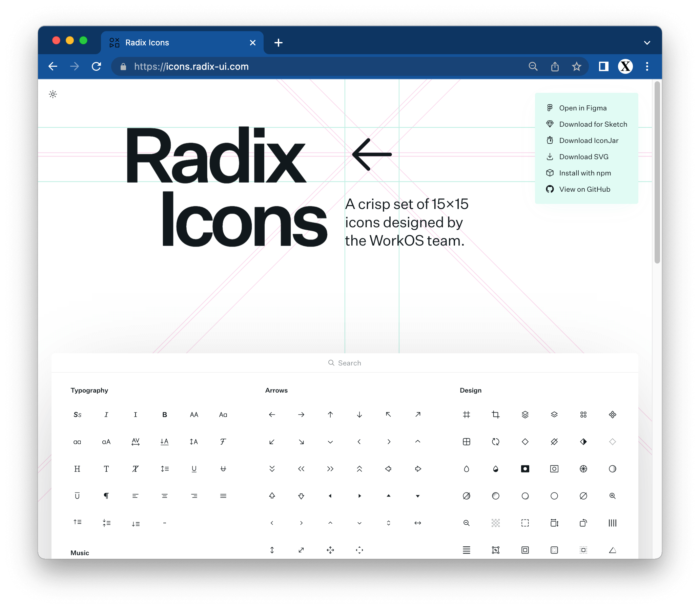
Task: Reload the page
Action: click(x=97, y=67)
